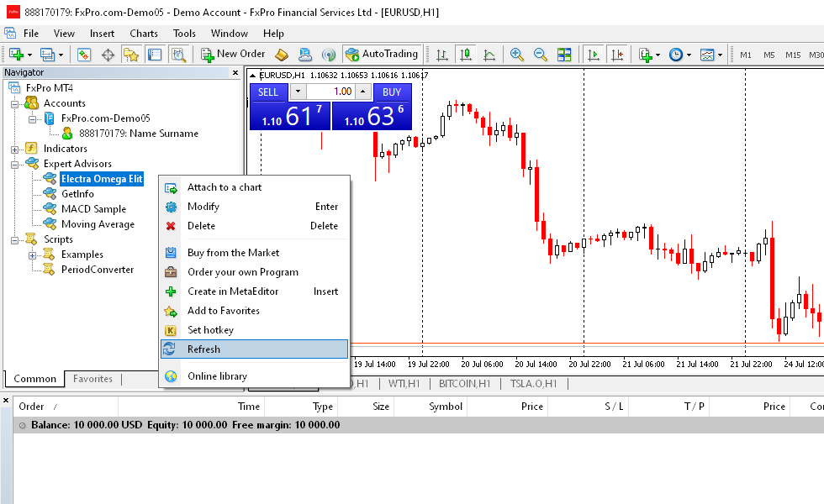Screen dimensions: 824x504
Task: Open MetaEditor yellow book icon
Action: click(x=282, y=55)
